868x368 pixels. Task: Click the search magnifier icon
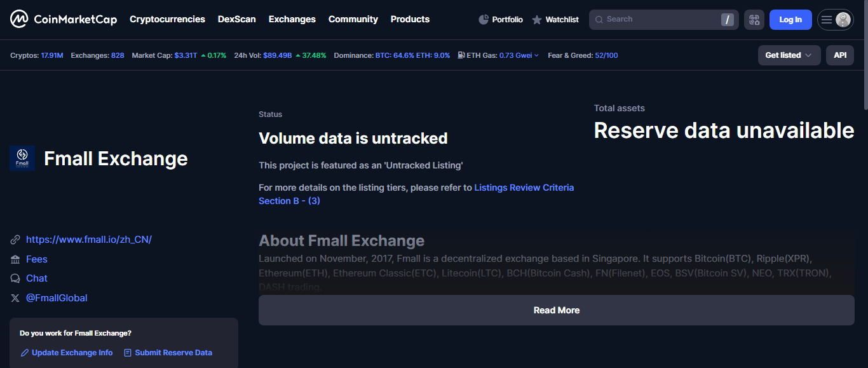tap(599, 20)
